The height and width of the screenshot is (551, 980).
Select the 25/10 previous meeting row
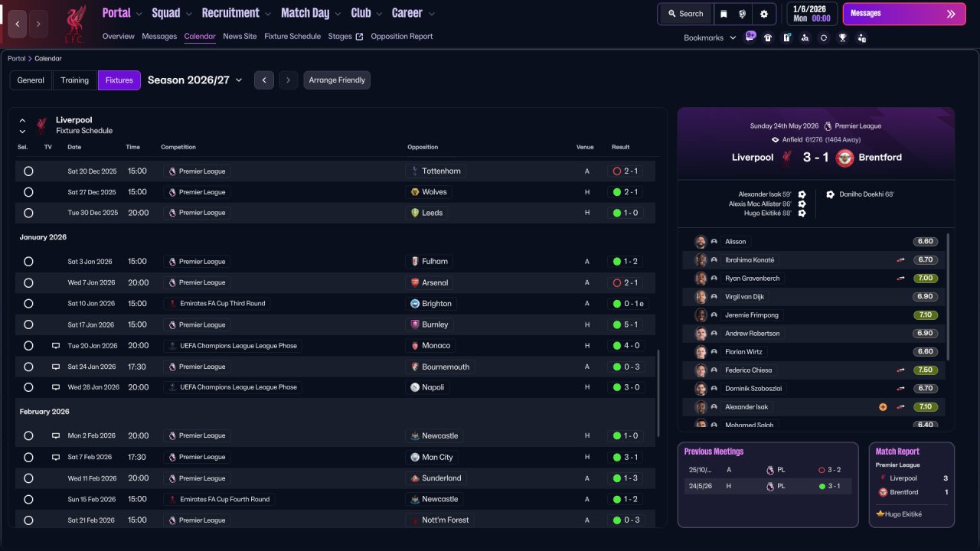pyautogui.click(x=768, y=470)
